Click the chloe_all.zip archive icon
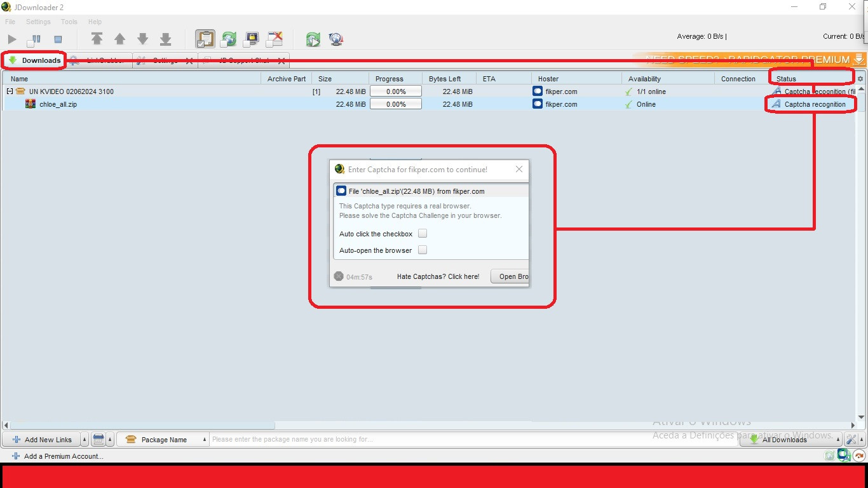Screen dimensions: 868x488 point(31,104)
